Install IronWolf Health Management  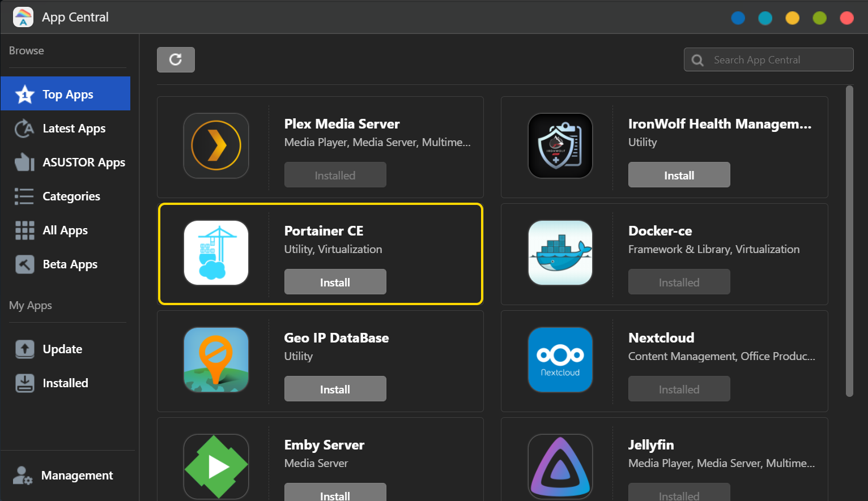coord(679,175)
